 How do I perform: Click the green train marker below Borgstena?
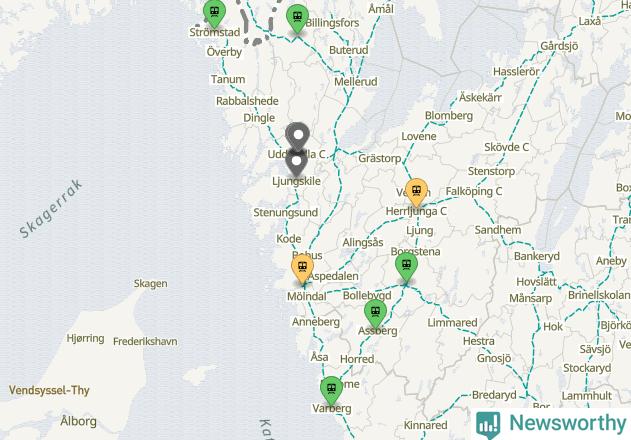click(406, 268)
